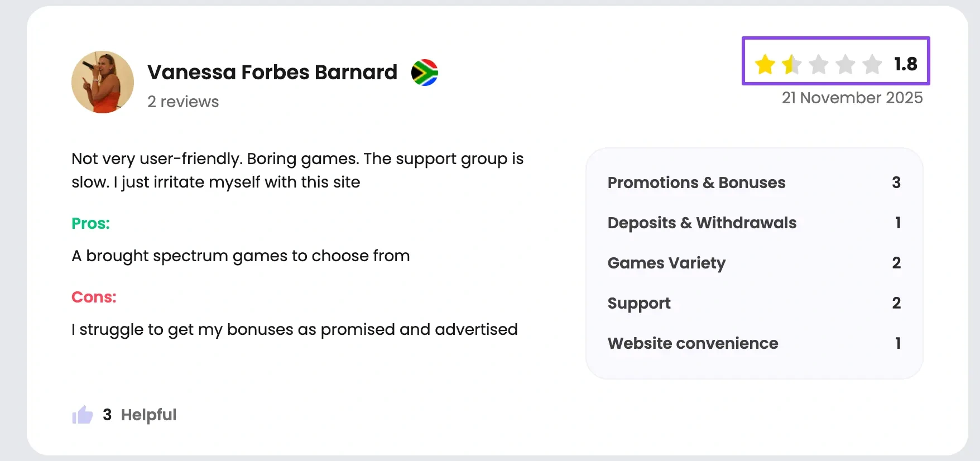This screenshot has width=980, height=461.
Task: Open Vanessa Forbes Barnard's profile photo
Action: coord(103,82)
